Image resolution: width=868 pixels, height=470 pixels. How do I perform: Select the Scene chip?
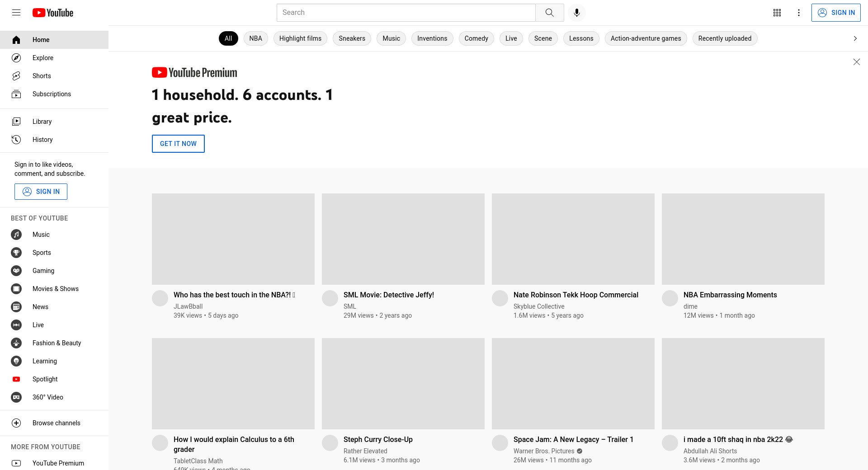543,38
